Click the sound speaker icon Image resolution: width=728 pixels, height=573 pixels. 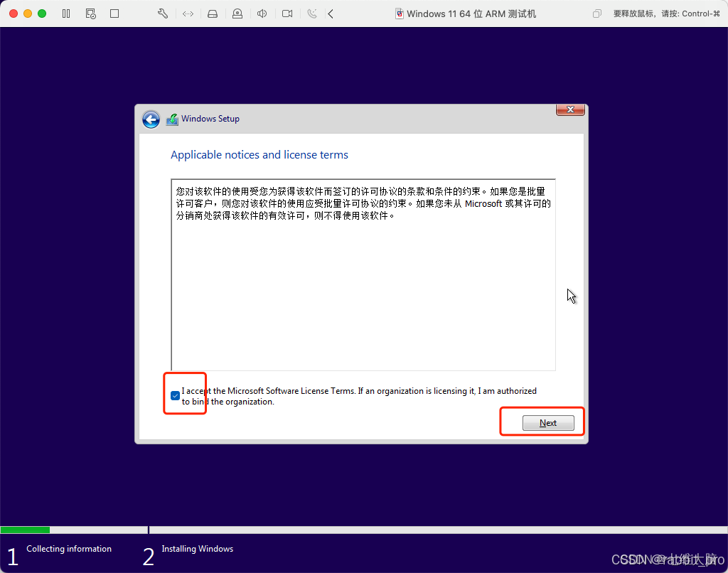(262, 14)
